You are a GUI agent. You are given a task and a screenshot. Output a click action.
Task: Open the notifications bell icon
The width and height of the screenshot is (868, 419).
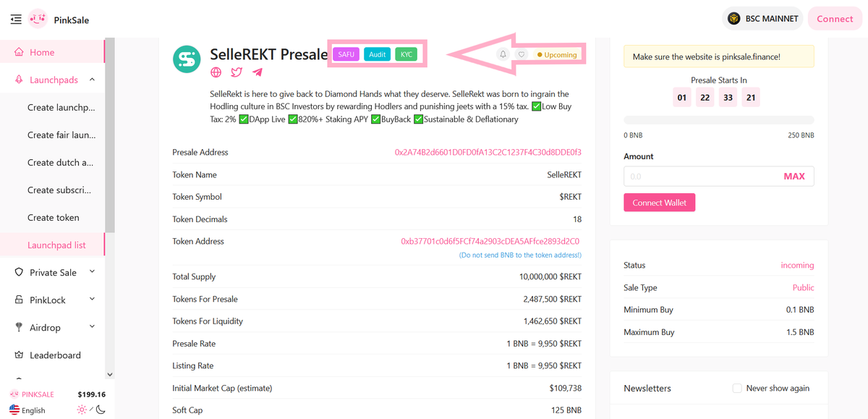click(501, 54)
